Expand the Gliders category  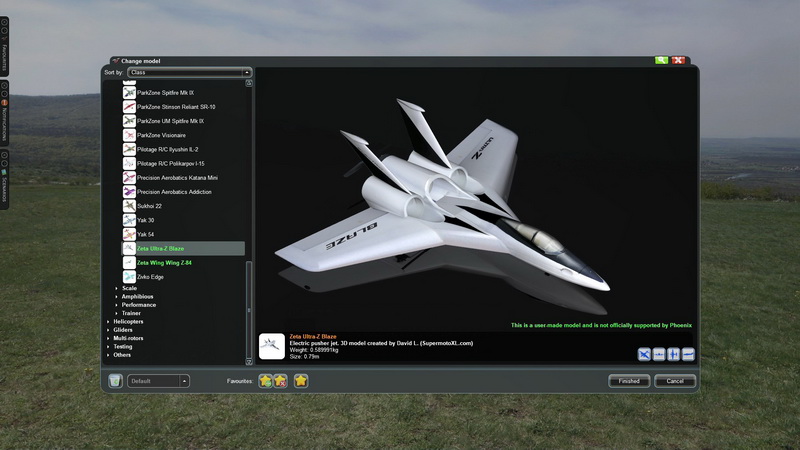(109, 330)
